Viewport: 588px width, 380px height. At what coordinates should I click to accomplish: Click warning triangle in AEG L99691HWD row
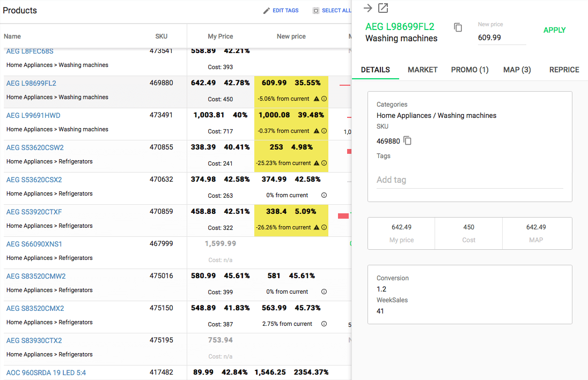tap(317, 131)
